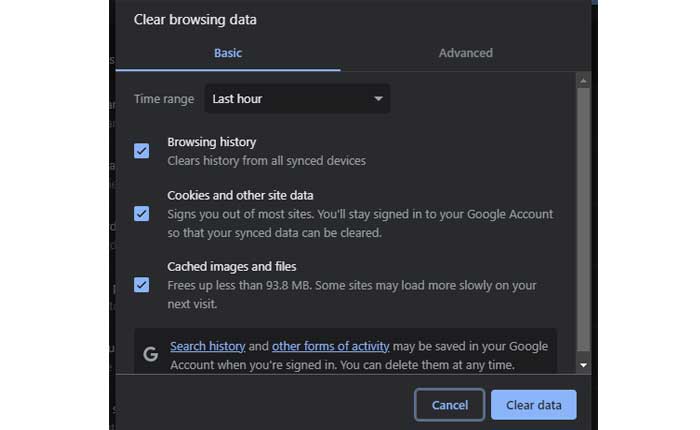Click the Google G logo icon
700x430 pixels.
(151, 354)
